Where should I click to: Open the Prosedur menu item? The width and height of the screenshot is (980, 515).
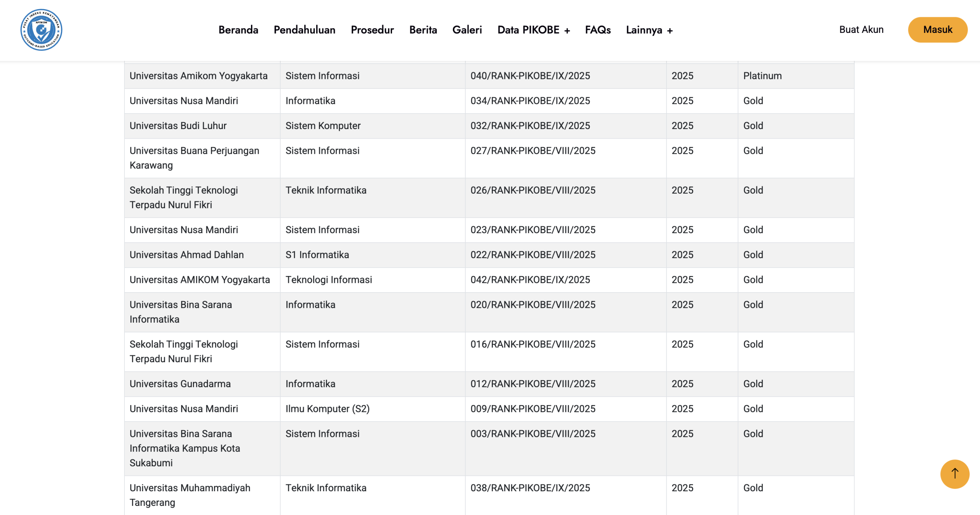[372, 30]
